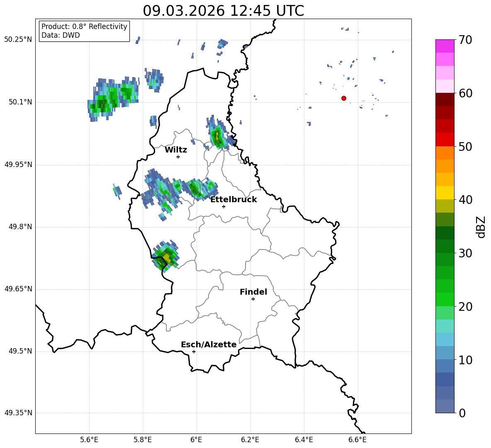Click the latitude label 50.25°N
Image resolution: width=491 pixels, height=448 pixels.
[18, 40]
